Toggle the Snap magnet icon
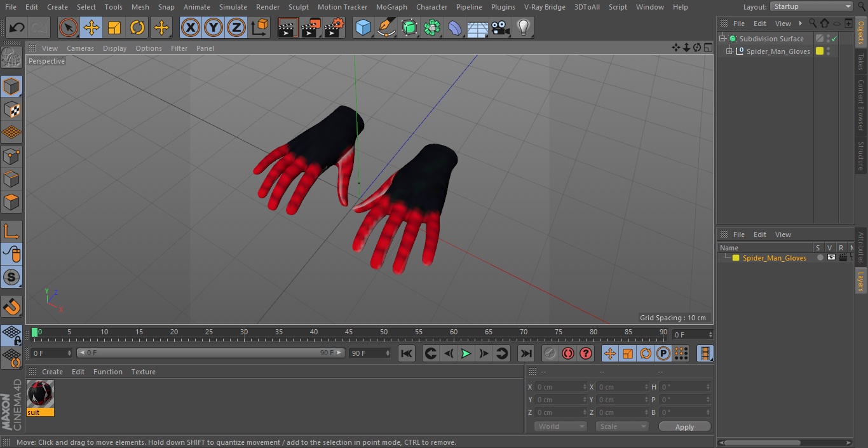Viewport: 868px width, 448px height. 11,307
